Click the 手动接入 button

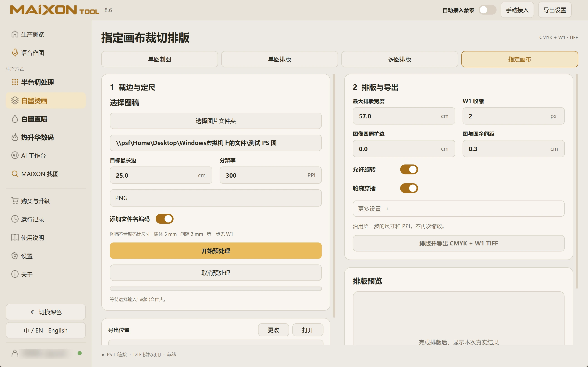coord(517,10)
